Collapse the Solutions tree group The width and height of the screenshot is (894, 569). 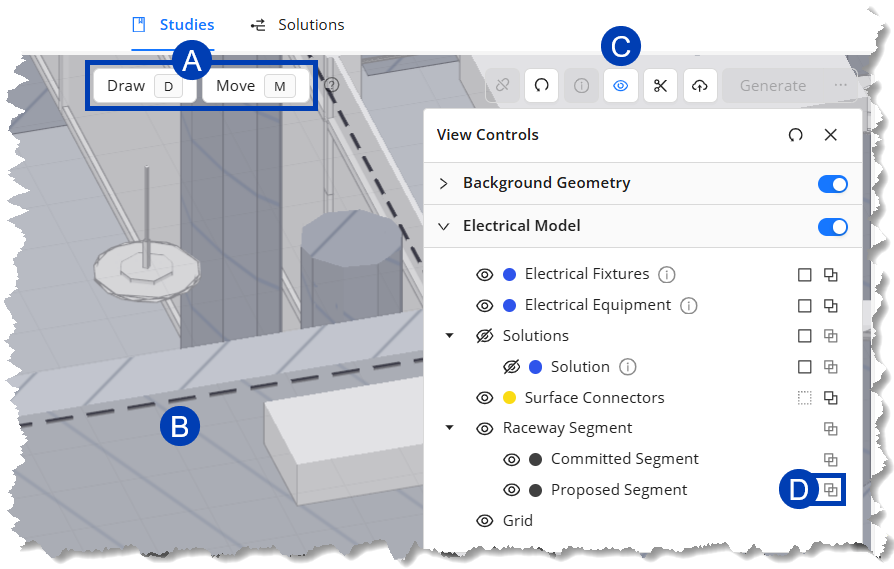(x=449, y=336)
